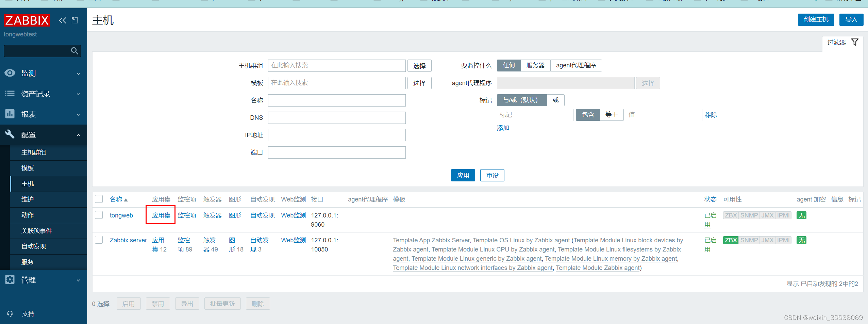
Task: Click IPMI badge in tongweb row
Action: (783, 215)
